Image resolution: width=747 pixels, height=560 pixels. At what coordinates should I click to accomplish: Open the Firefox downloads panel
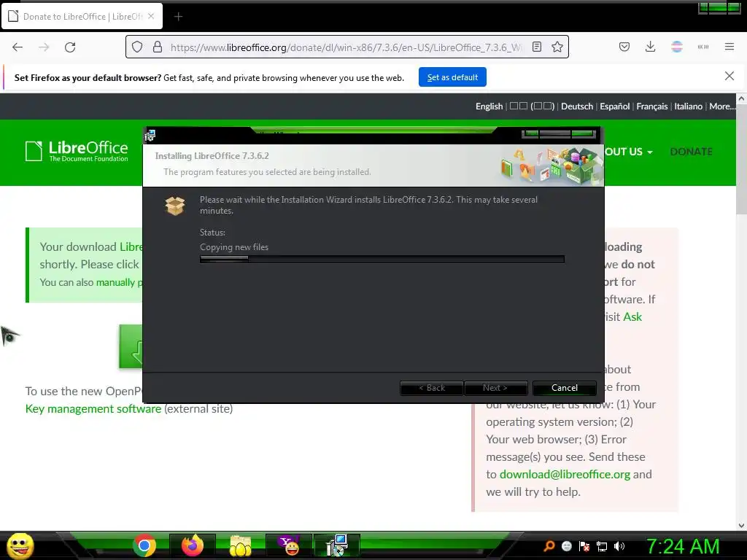tap(650, 47)
